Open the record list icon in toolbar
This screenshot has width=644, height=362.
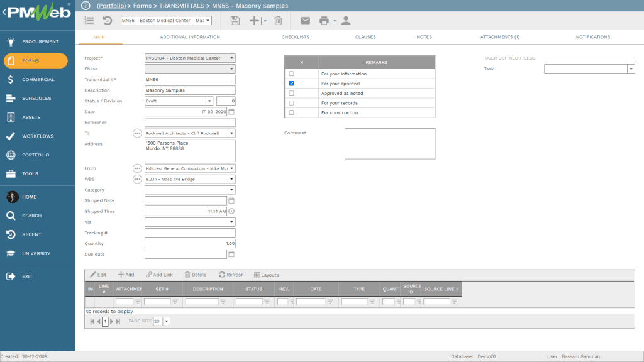(89, 21)
